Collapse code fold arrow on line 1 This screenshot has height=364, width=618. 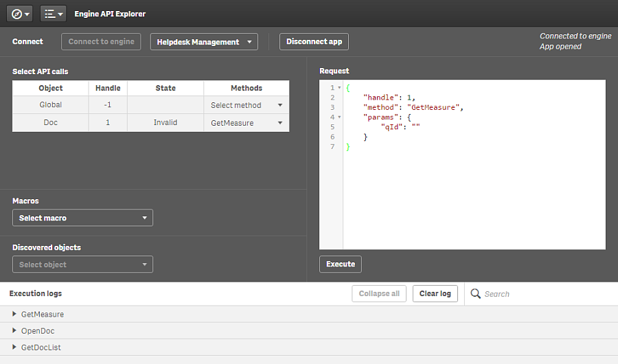339,88
